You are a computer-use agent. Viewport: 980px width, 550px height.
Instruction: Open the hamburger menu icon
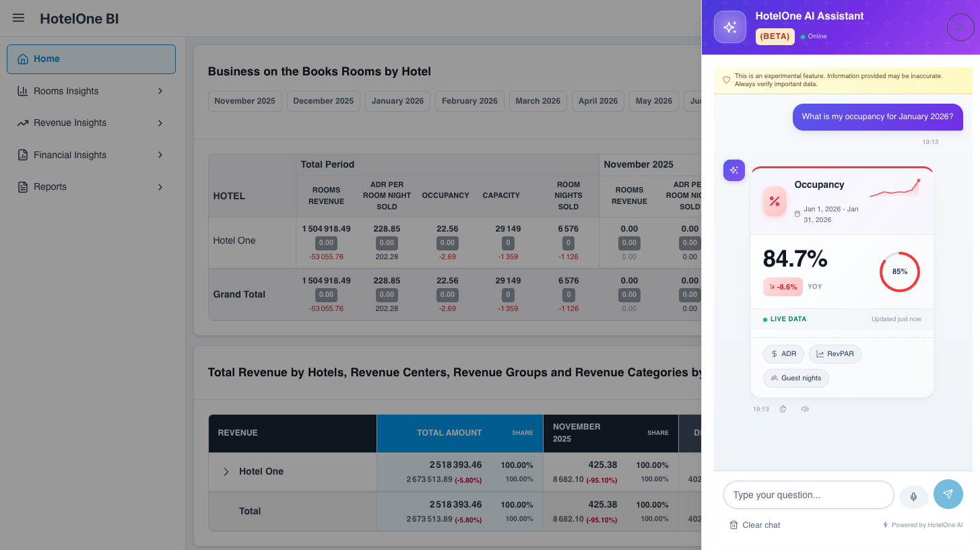pos(18,18)
